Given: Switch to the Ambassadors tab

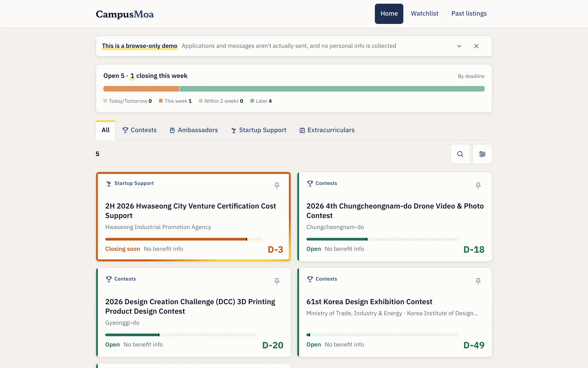Looking at the screenshot, I should click(194, 130).
